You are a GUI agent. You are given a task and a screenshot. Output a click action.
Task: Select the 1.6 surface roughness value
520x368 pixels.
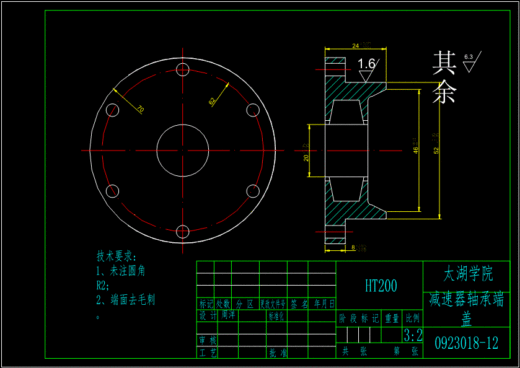click(x=366, y=64)
